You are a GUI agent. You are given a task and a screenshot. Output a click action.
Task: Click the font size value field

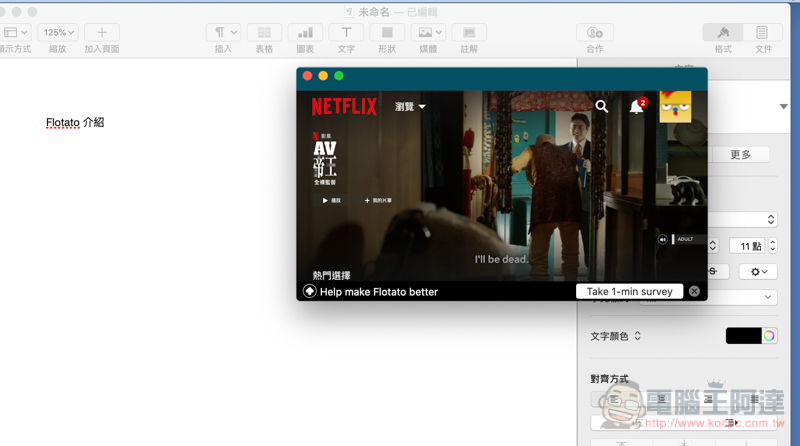(x=747, y=246)
